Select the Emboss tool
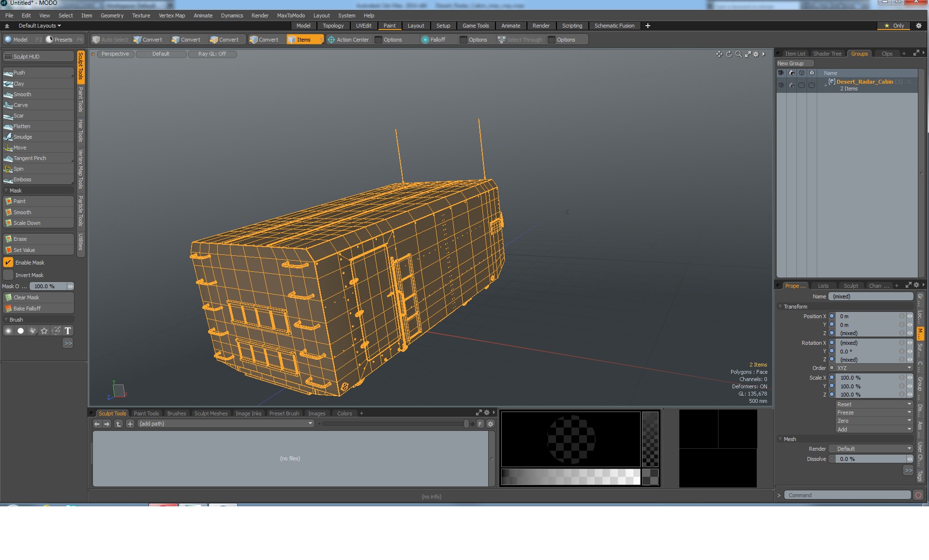This screenshot has height=560, width=929. click(x=38, y=179)
